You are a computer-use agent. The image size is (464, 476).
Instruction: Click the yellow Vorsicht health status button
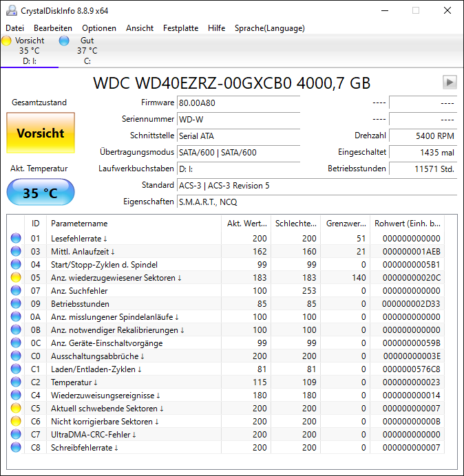pos(41,133)
